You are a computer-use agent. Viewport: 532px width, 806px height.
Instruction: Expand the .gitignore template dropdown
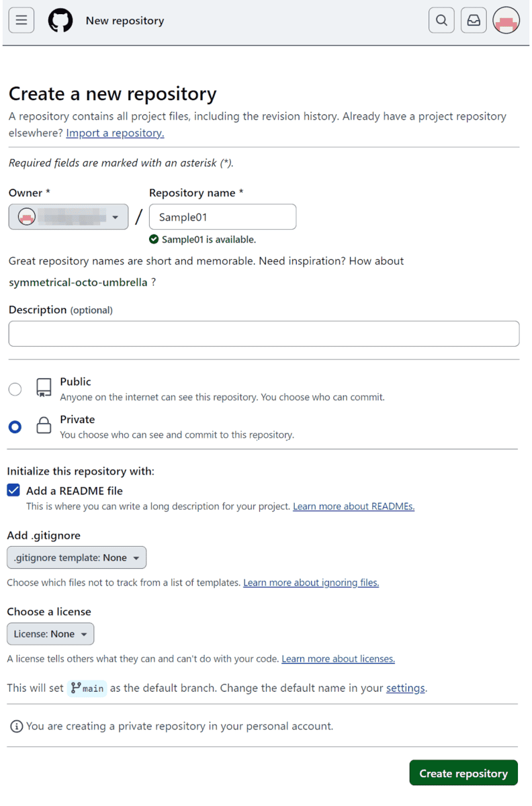pos(77,557)
